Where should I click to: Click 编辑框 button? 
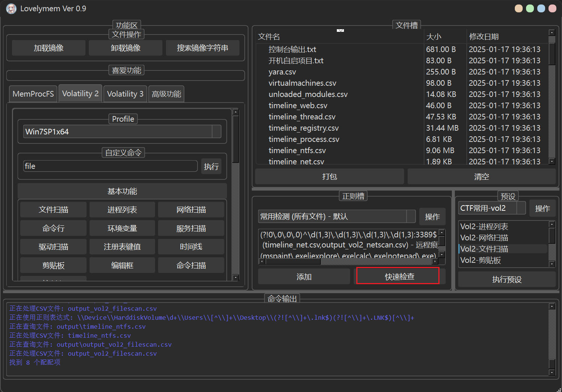pyautogui.click(x=122, y=265)
